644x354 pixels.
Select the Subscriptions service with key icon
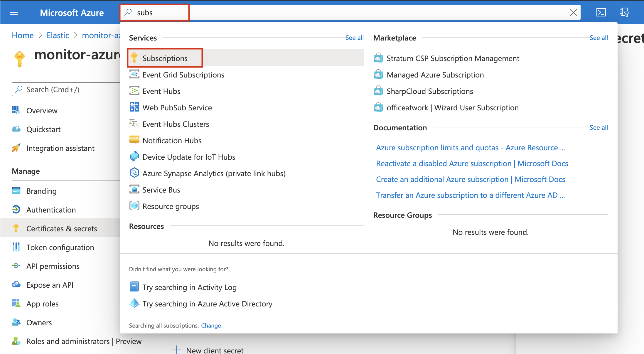pos(165,58)
